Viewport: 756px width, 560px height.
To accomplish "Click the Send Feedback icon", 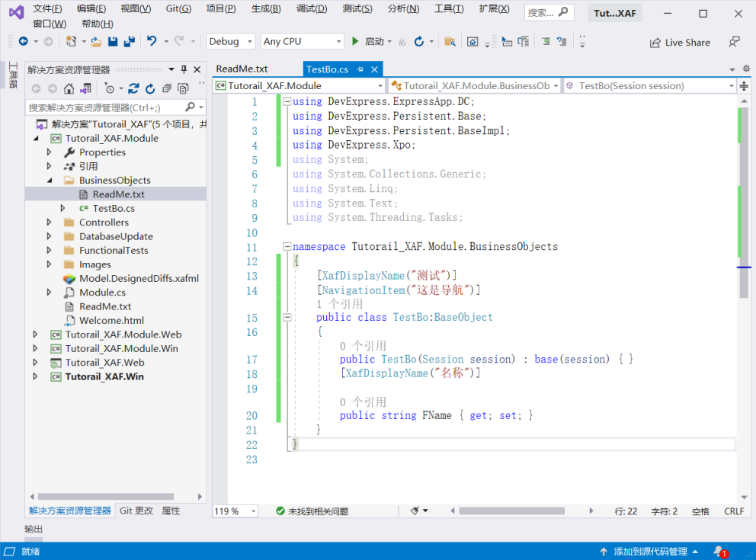I will click(734, 42).
